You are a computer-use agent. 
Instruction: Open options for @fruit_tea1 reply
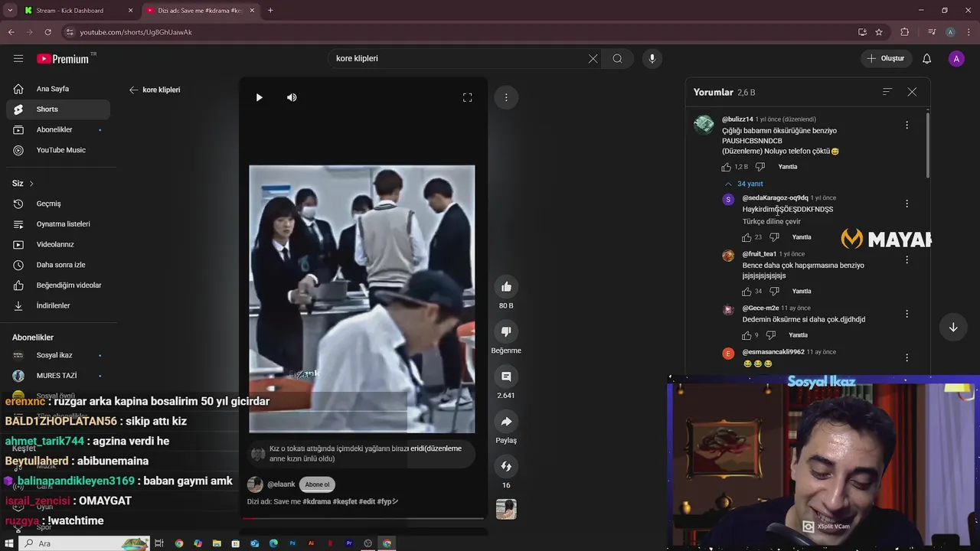[906, 259]
